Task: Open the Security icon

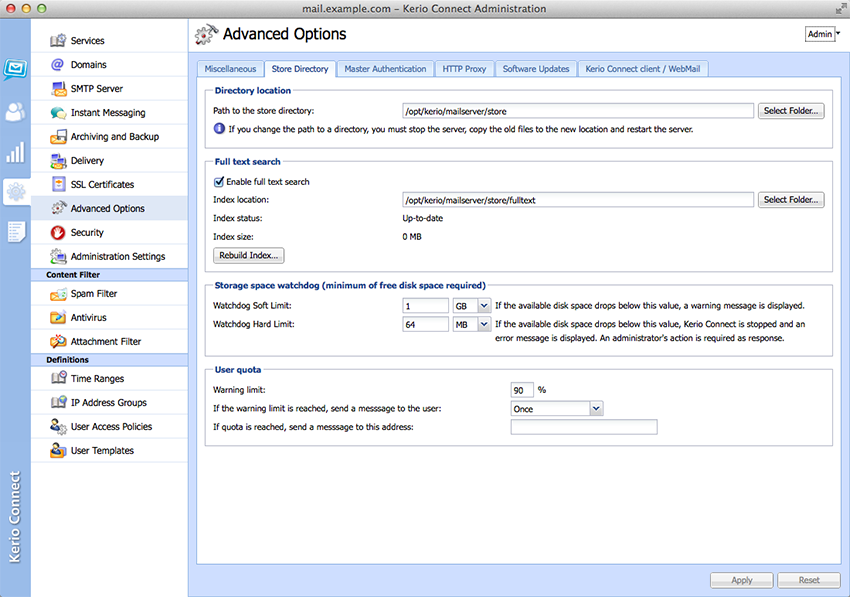Action: pos(58,233)
